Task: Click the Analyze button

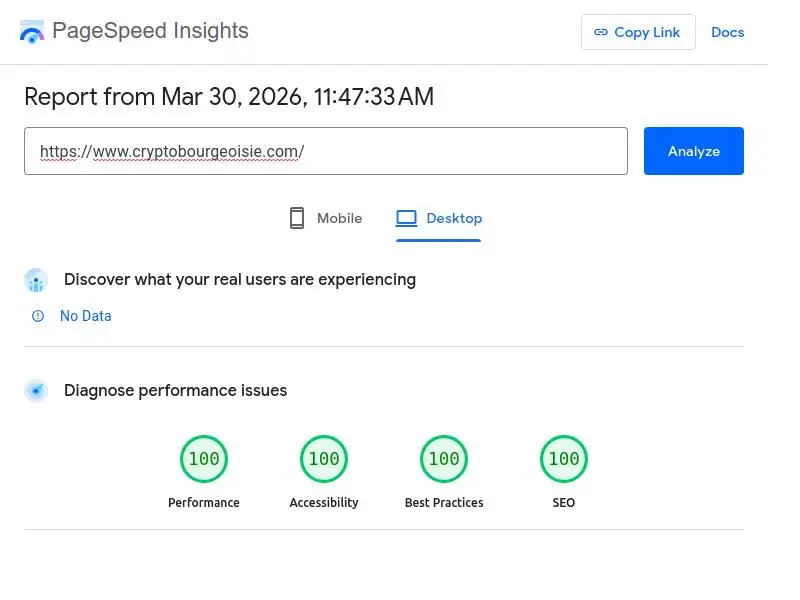Action: pos(693,151)
